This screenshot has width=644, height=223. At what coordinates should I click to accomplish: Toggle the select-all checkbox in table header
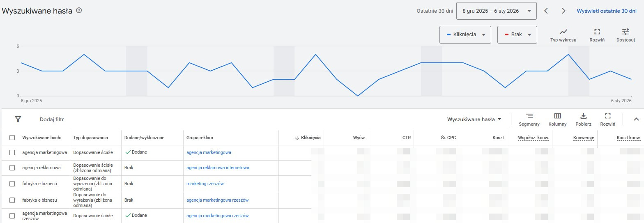tap(12, 138)
